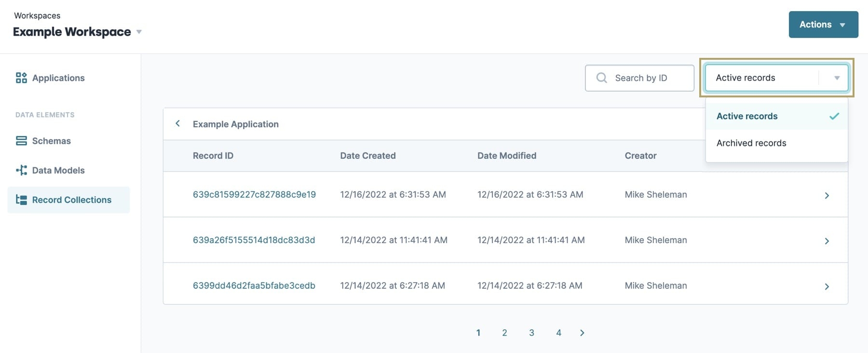Go to next page with pagination arrow
This screenshot has height=353, width=868.
click(582, 333)
